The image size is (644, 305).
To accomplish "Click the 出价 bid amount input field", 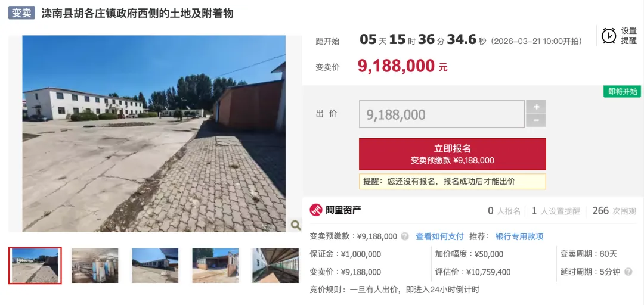I will pyautogui.click(x=441, y=114).
